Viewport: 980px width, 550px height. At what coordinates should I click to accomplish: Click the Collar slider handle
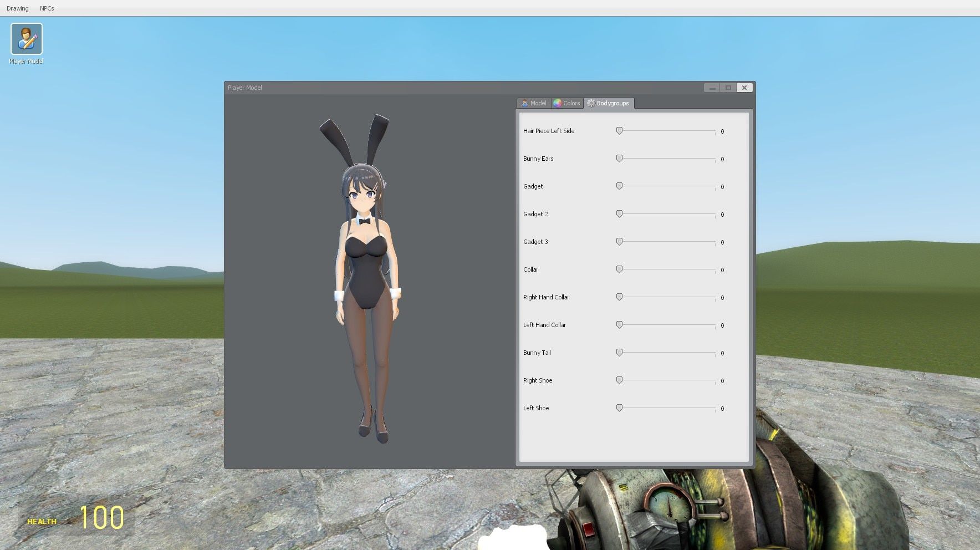(x=619, y=269)
